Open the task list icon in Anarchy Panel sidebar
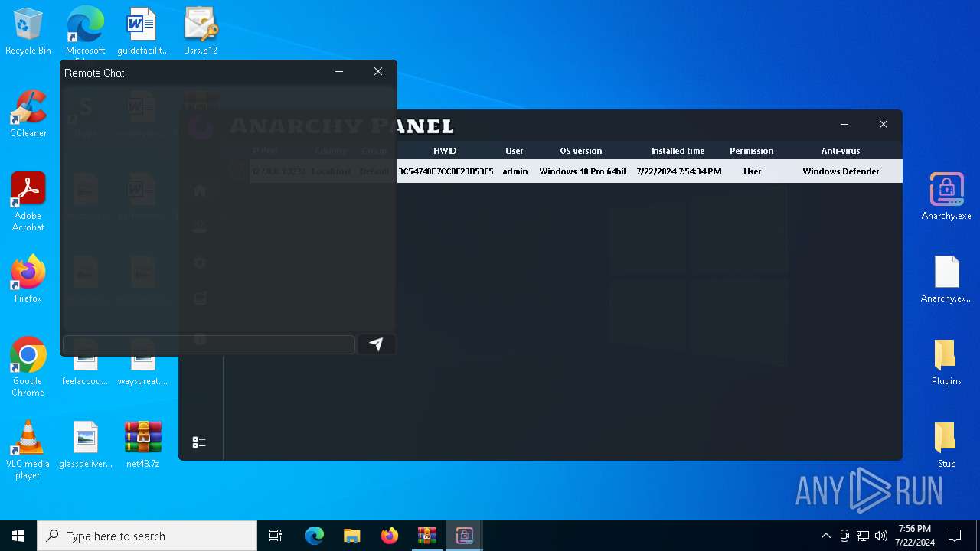This screenshot has height=551, width=980. click(199, 442)
